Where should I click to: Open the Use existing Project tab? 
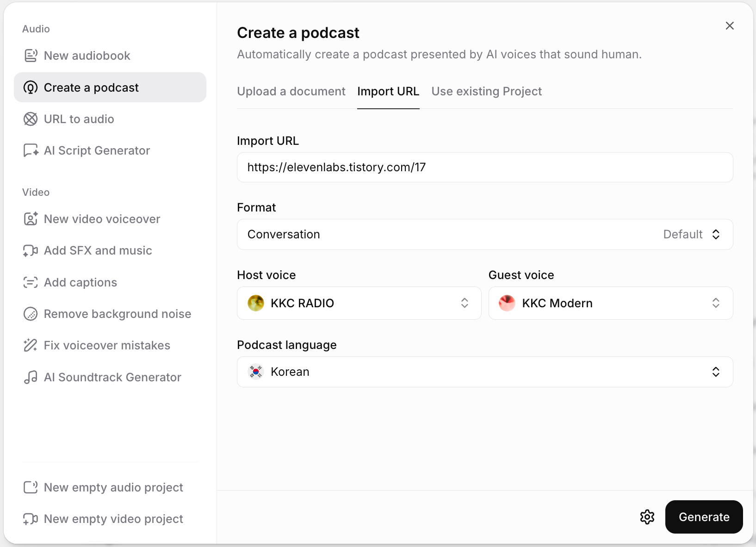pos(486,91)
